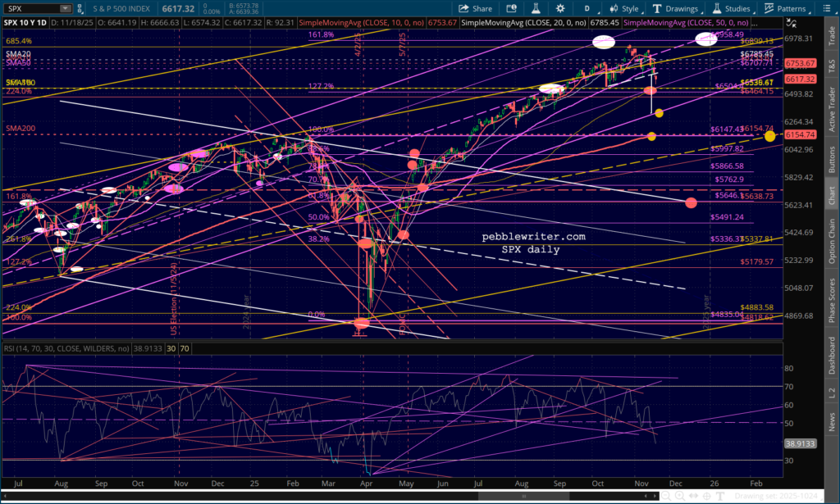Click the SimpleMovingAvg (CLOSE, 10, 0, no) label

click(362, 23)
